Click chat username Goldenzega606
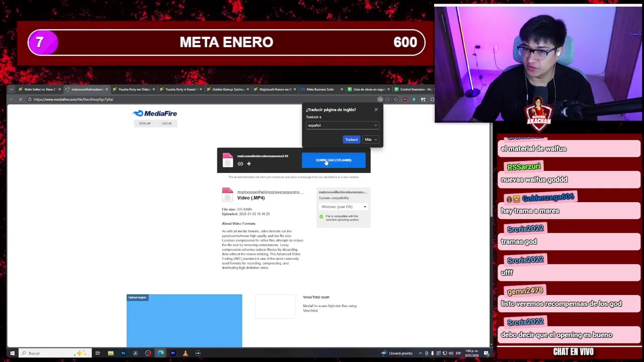644x362 pixels. pyautogui.click(x=548, y=198)
